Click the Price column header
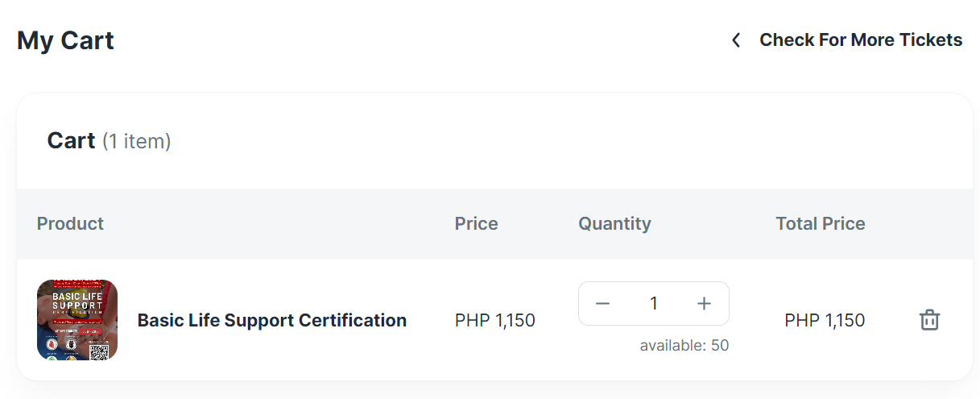The image size is (980, 399). pyautogui.click(x=476, y=223)
